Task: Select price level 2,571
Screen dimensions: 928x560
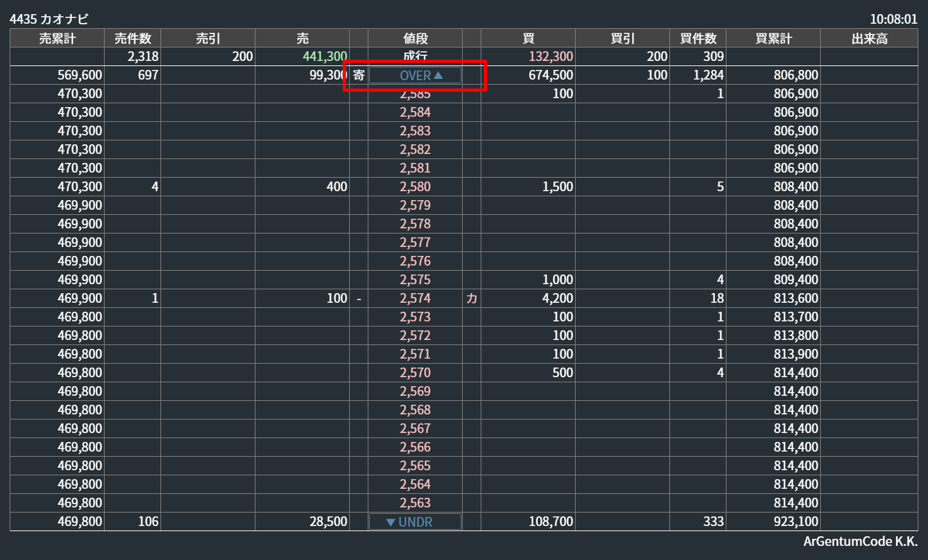Action: tap(415, 354)
